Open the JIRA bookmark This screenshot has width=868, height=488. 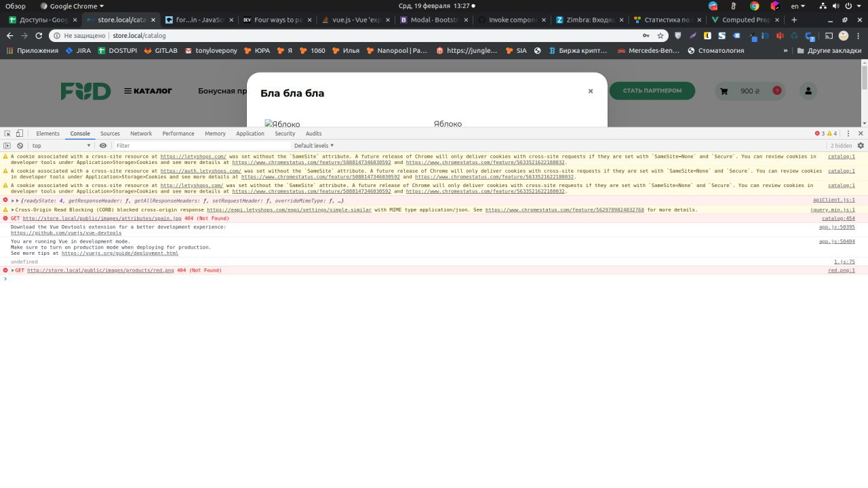78,50
